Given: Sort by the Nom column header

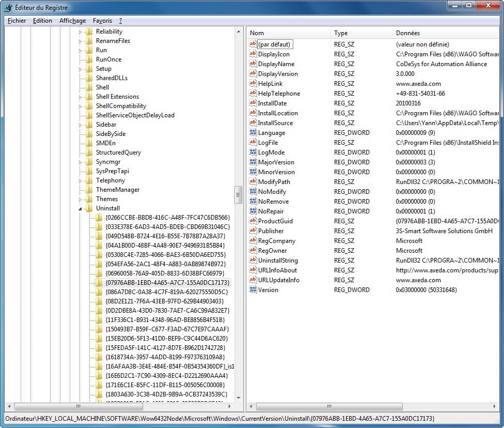Looking at the screenshot, I should 289,33.
